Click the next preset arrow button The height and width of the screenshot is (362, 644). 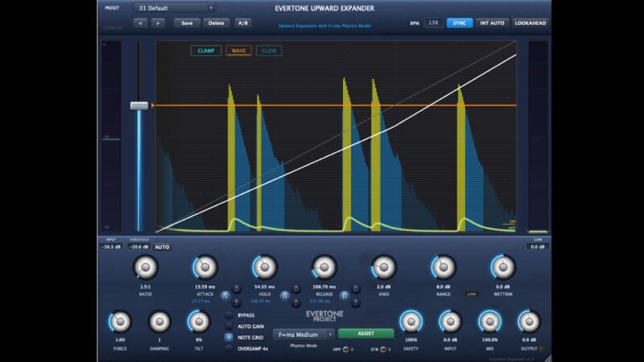pyautogui.click(x=157, y=23)
